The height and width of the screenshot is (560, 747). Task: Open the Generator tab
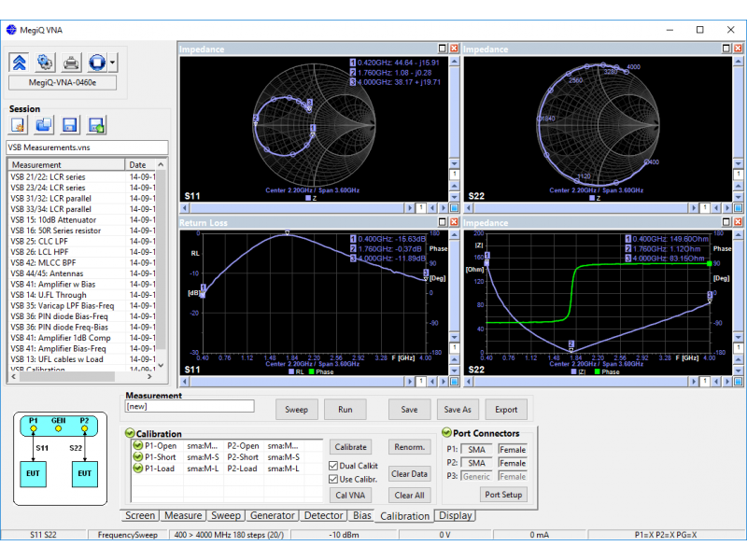[x=272, y=515]
